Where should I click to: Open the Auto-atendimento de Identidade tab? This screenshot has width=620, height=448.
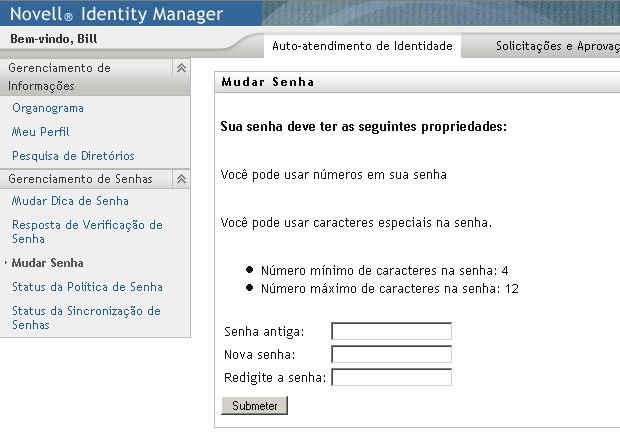362,46
